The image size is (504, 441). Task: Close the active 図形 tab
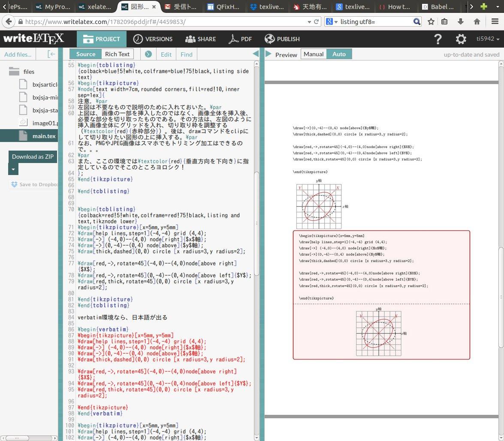(154, 7)
